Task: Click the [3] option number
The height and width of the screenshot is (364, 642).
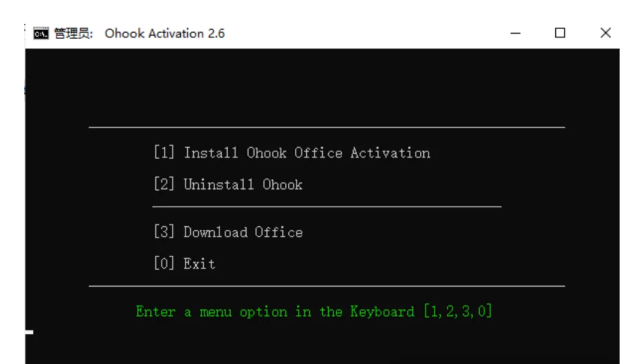Action: (164, 232)
